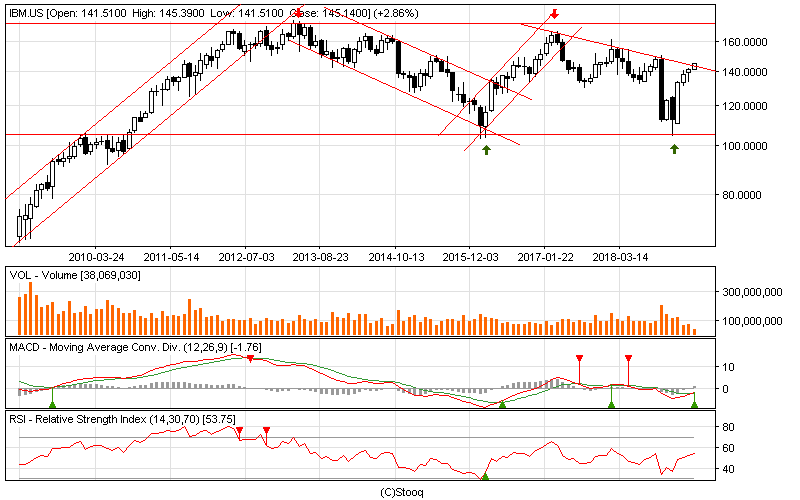Image resolution: width=800 pixels, height=500 pixels.
Task: Click the first red RSI sell triangle near 2012
Action: 239,431
